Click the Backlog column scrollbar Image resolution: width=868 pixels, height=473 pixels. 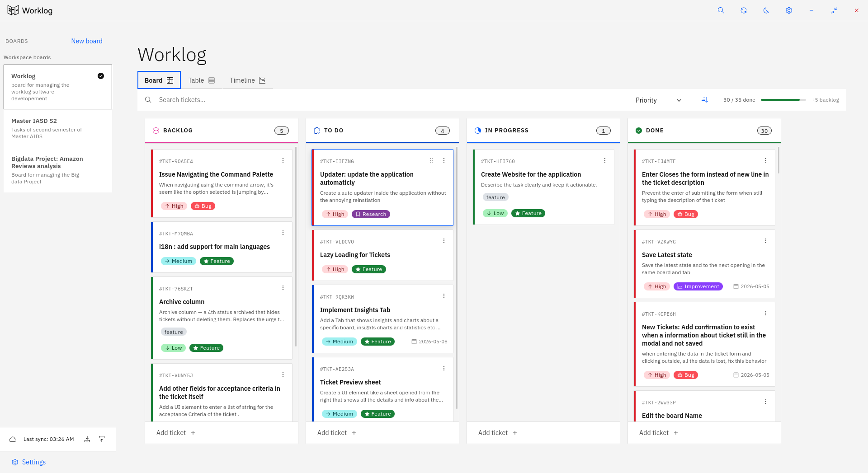[296, 246]
